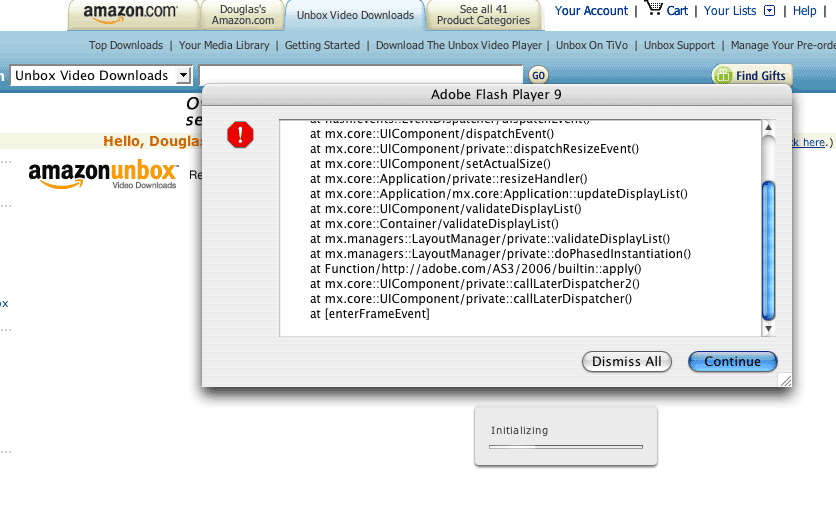Click the Find Gifts present icon
836x526 pixels.
[723, 75]
